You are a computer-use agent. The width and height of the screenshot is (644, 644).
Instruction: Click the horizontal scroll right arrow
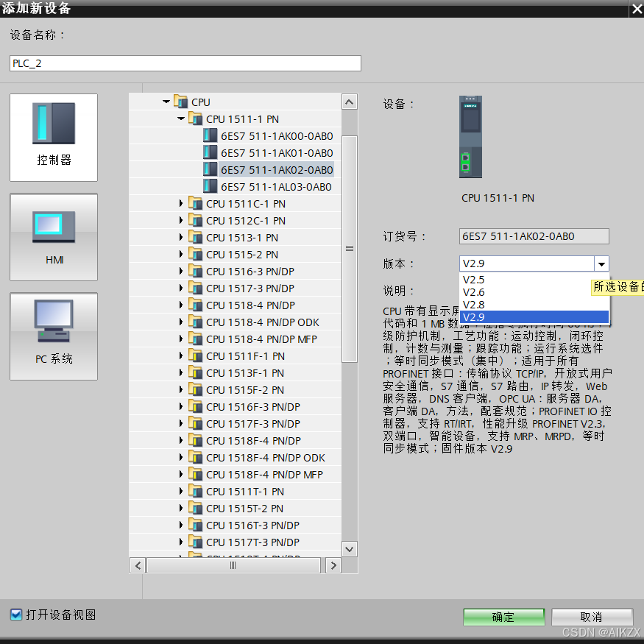(x=333, y=565)
